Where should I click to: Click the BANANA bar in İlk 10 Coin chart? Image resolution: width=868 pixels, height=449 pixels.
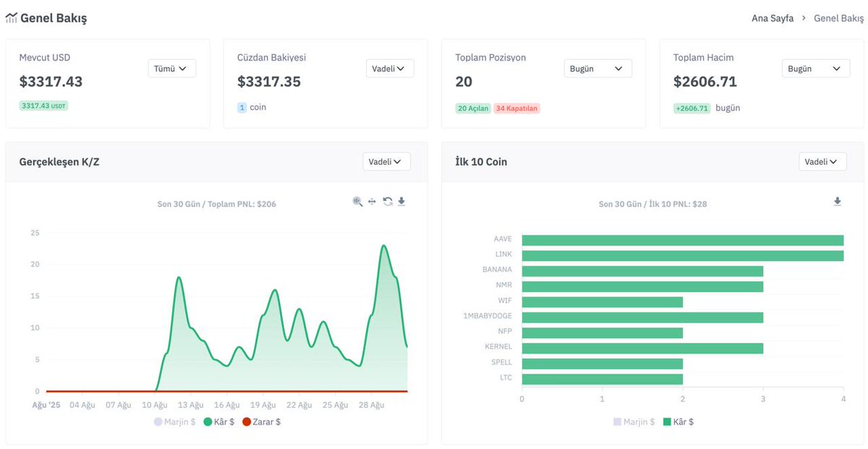coord(642,271)
